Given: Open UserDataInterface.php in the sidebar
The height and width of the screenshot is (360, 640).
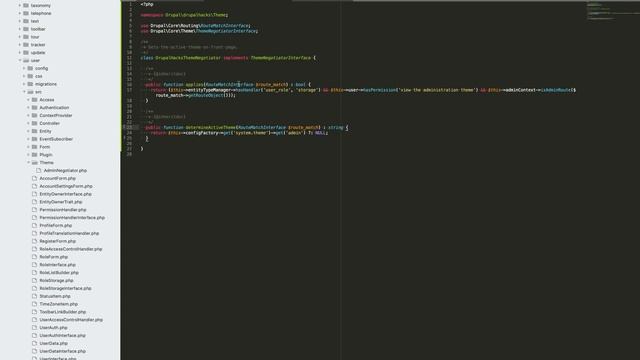Looking at the screenshot, I should click(x=62, y=351).
